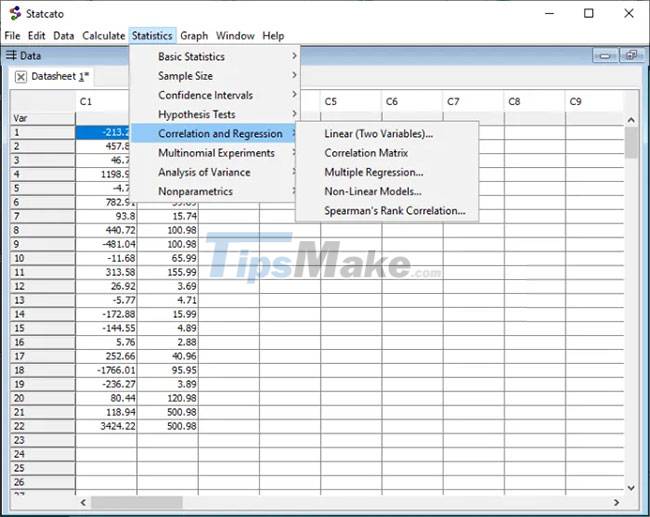Click the Statcato app logo icon
650x517 pixels.
tap(15, 13)
